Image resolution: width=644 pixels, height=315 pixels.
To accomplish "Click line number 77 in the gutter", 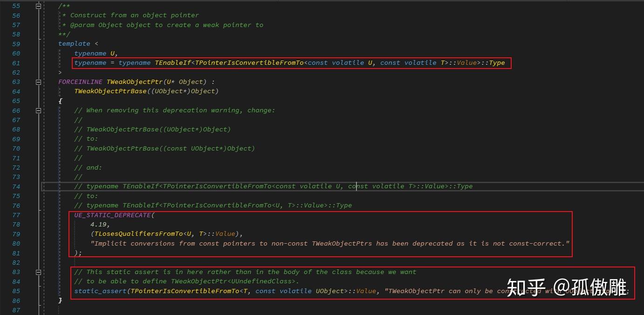I will pyautogui.click(x=16, y=215).
